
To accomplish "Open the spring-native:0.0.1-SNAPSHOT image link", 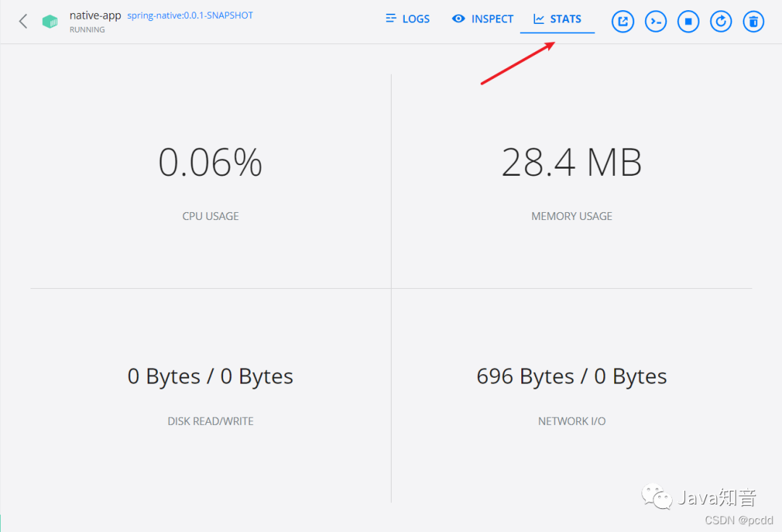I will (x=190, y=15).
